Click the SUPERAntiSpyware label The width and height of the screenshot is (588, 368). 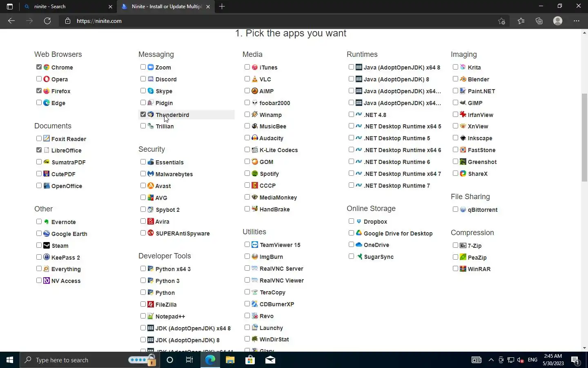[183, 233]
